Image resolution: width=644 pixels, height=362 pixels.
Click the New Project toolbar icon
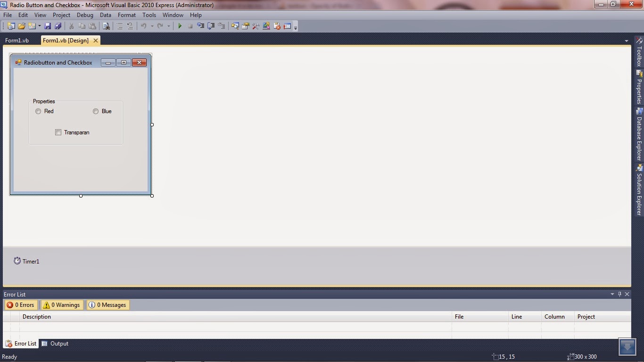pyautogui.click(x=11, y=26)
